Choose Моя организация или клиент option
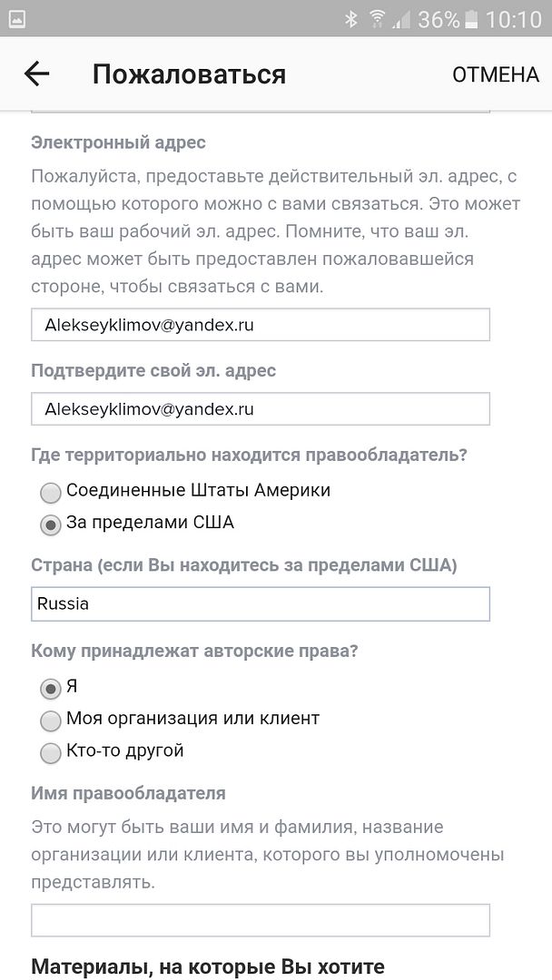This screenshot has width=552, height=980. [51, 720]
